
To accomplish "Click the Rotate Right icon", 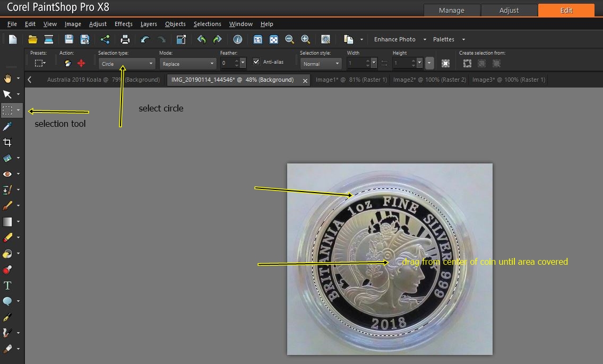I will click(x=217, y=39).
